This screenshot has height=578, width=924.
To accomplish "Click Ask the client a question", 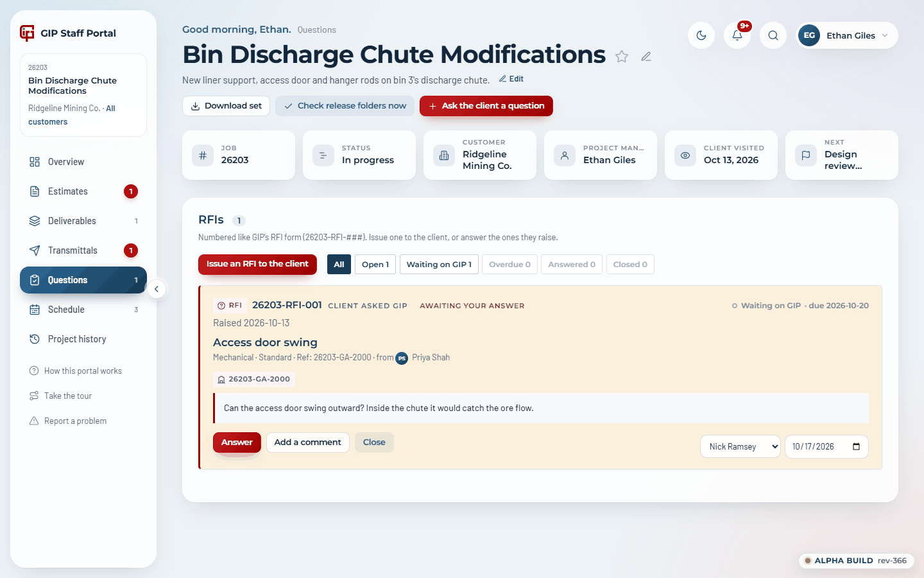I will click(x=486, y=106).
